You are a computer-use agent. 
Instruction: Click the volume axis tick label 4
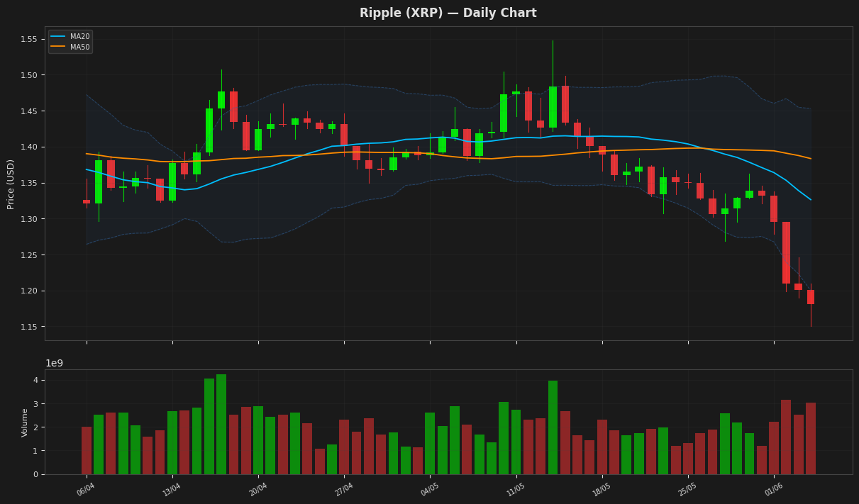(35, 380)
